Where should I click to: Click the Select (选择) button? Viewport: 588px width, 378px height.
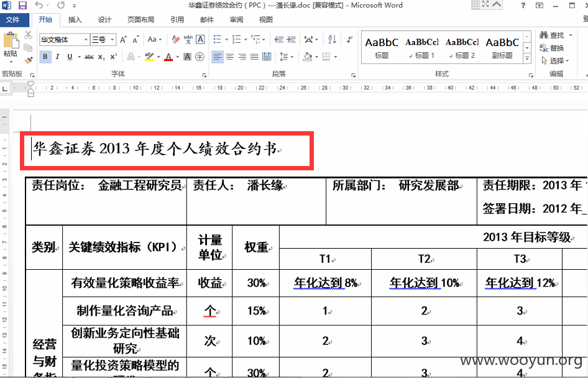pyautogui.click(x=556, y=60)
